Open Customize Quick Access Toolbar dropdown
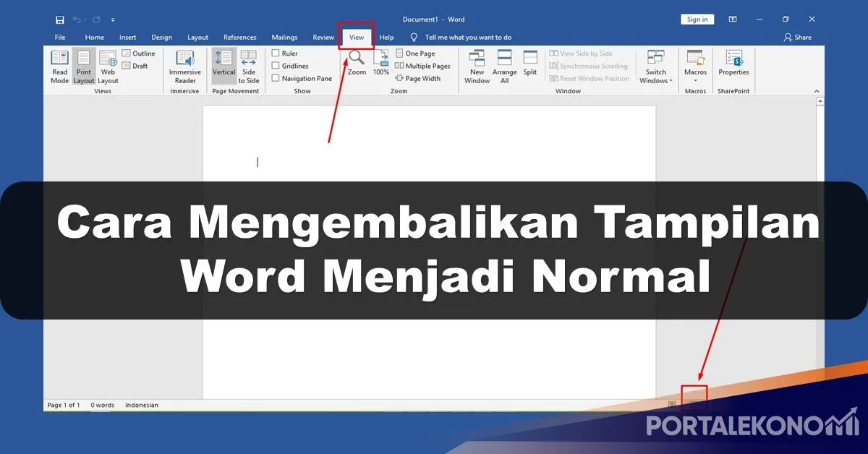This screenshot has height=454, width=868. pyautogui.click(x=113, y=20)
